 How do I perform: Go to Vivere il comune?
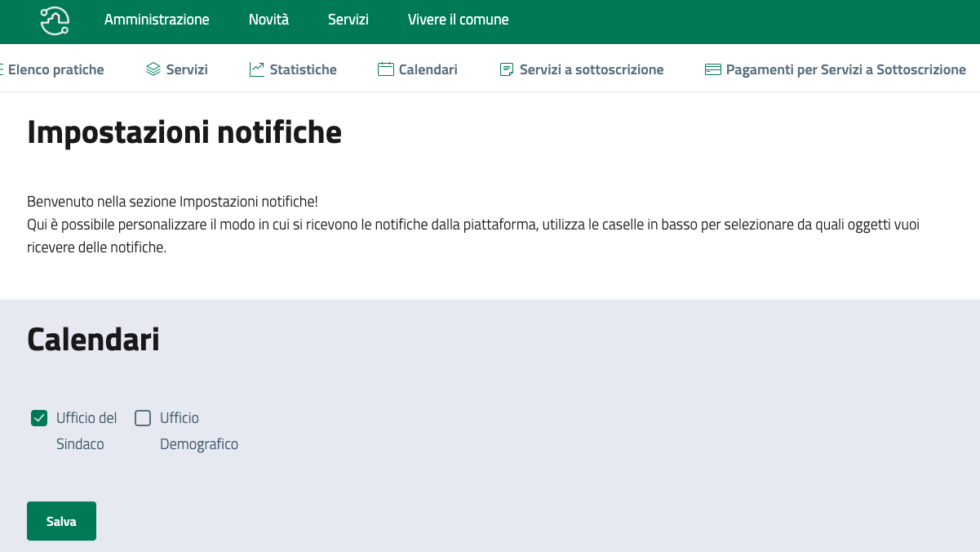[458, 20]
